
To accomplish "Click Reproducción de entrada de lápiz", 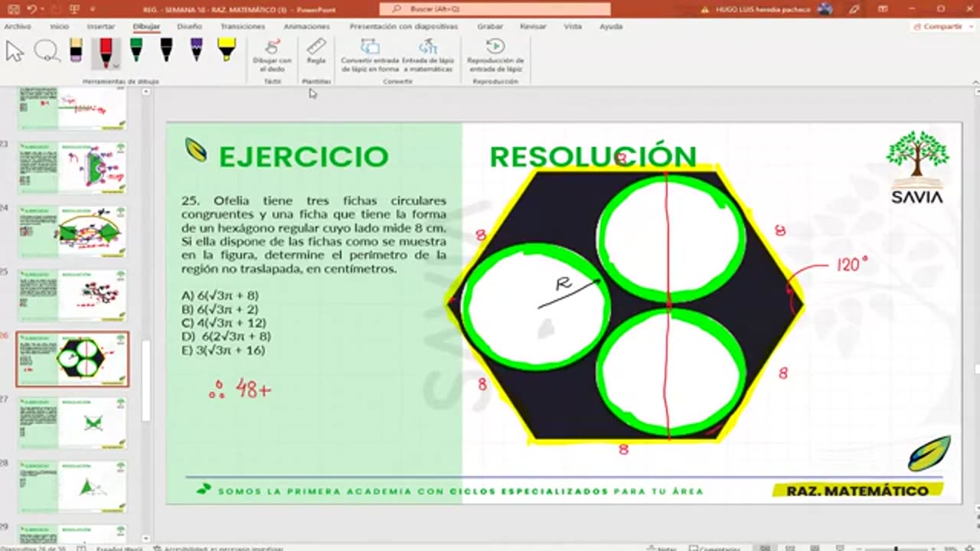I will (x=495, y=56).
